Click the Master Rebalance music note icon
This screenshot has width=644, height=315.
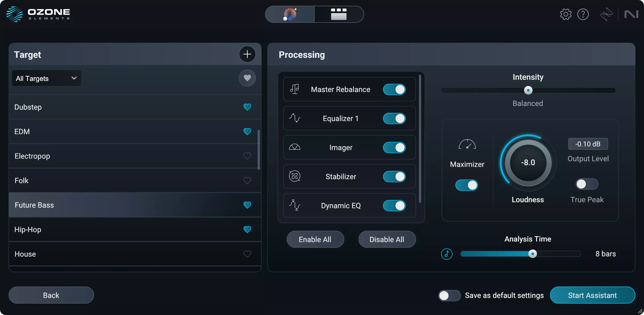294,89
